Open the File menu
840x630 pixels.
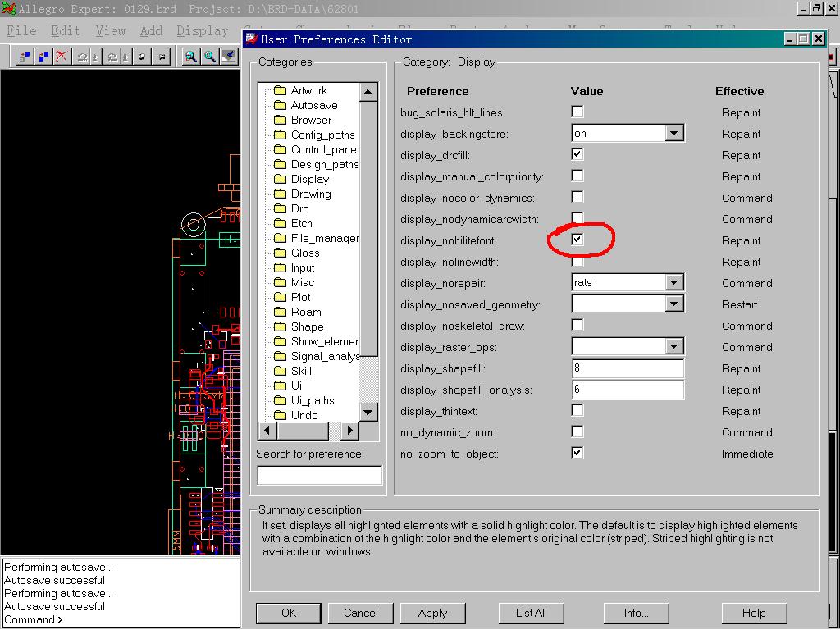click(21, 30)
